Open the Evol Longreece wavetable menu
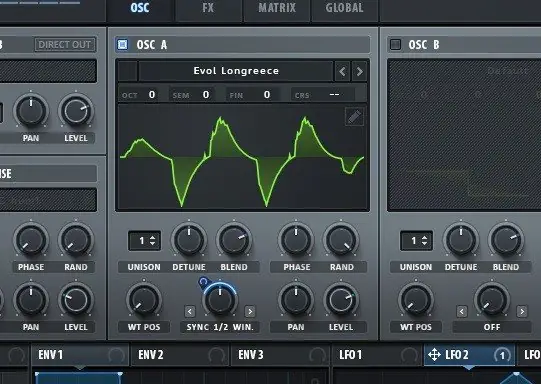 pyautogui.click(x=236, y=71)
